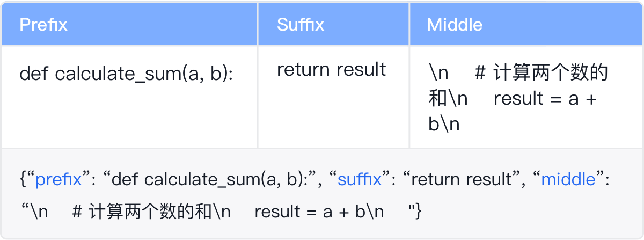Click the closing curly brace of the JSON
644x240 pixels.
click(x=419, y=212)
